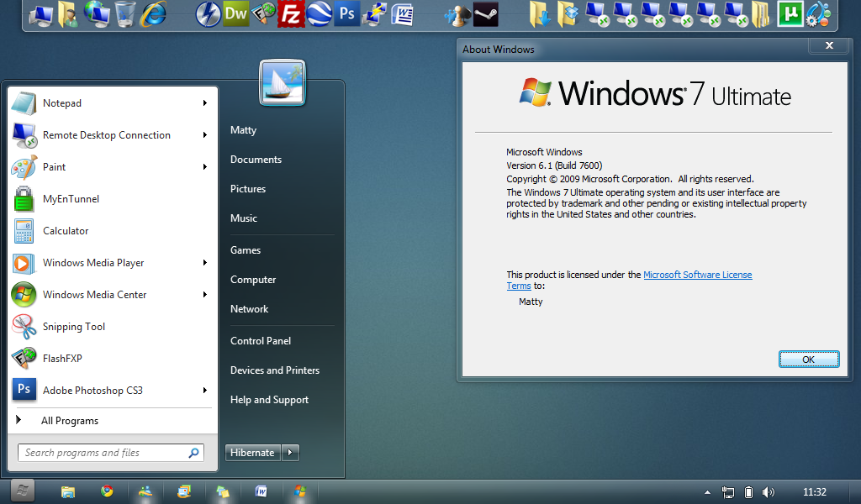Check battery status in the system tray
Screen dimensions: 861x504
tap(747, 492)
